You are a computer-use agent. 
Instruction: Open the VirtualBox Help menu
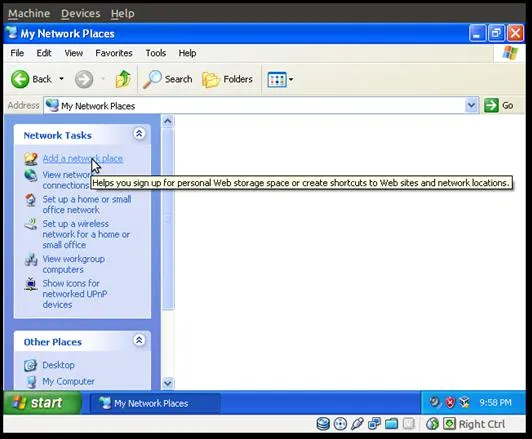click(x=122, y=13)
